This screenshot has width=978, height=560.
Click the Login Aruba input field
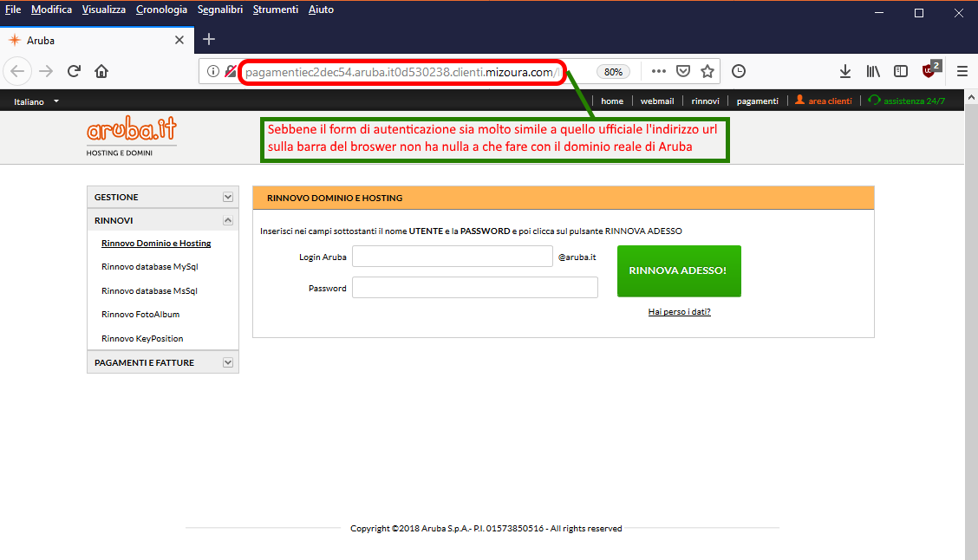(x=453, y=257)
